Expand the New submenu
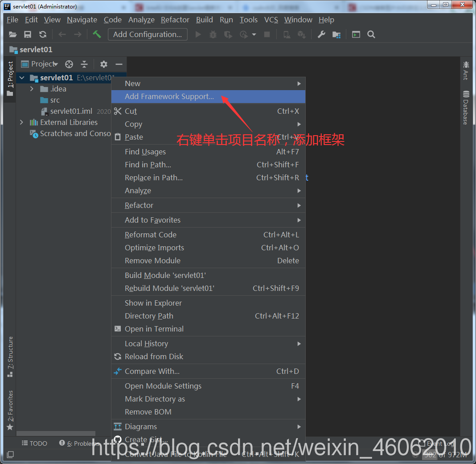 (208, 83)
